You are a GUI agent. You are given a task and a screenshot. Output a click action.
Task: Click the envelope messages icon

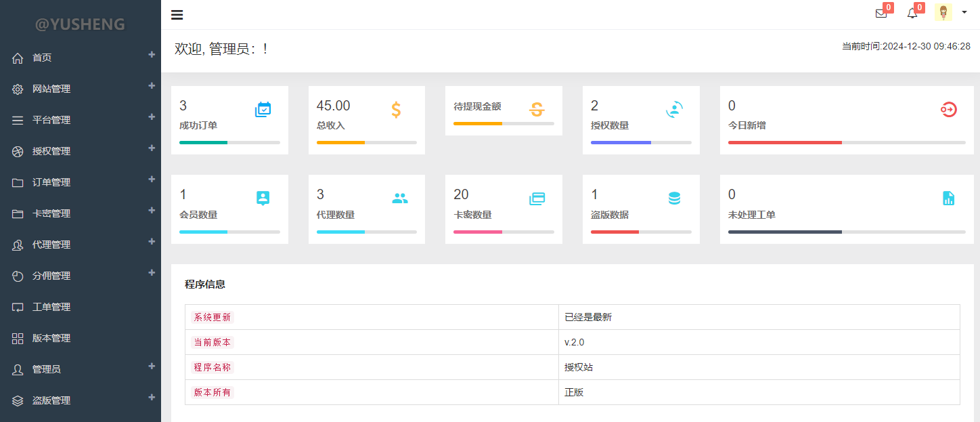click(x=881, y=14)
